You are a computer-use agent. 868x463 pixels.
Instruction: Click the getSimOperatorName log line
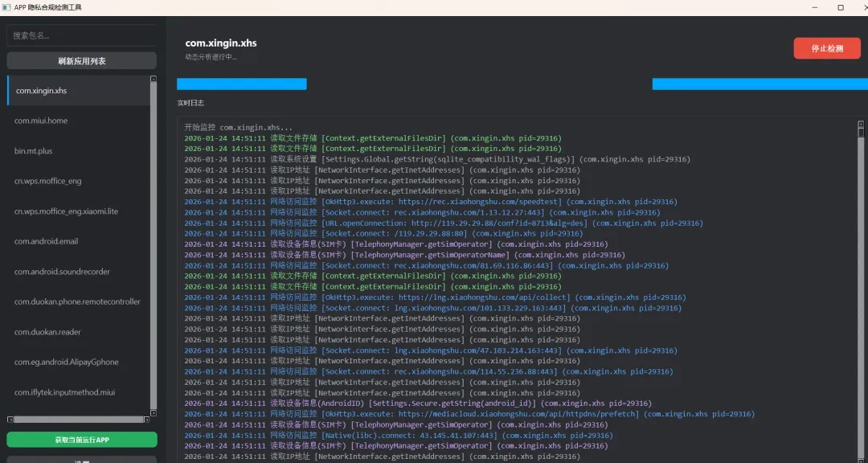click(x=404, y=256)
